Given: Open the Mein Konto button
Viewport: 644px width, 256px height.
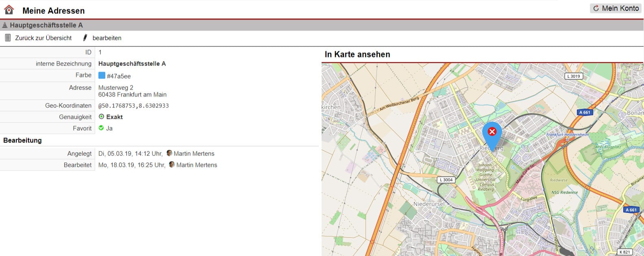Looking at the screenshot, I should [616, 8].
